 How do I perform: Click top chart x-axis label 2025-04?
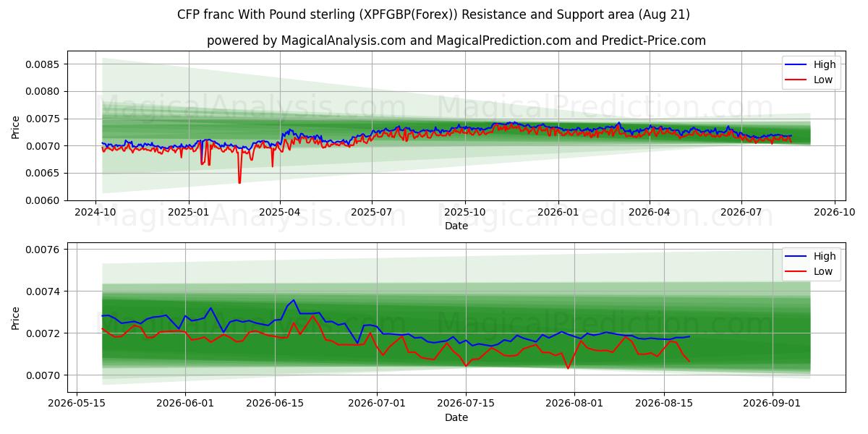coord(280,213)
